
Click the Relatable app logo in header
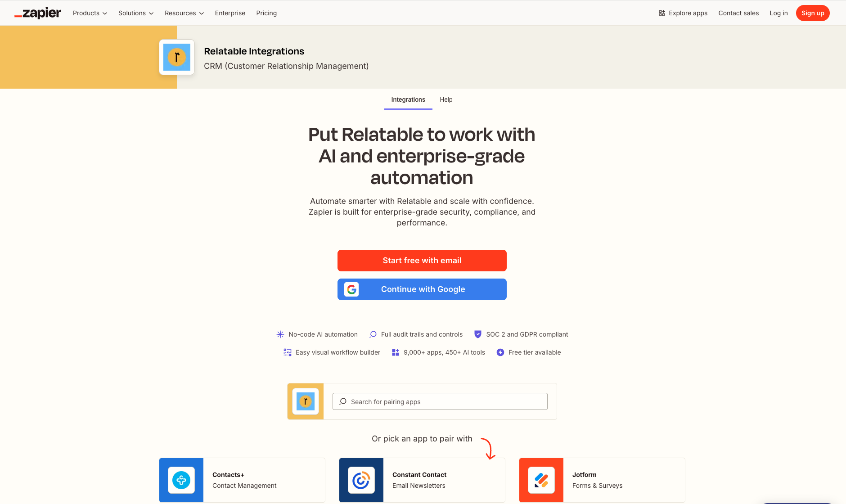(x=177, y=57)
